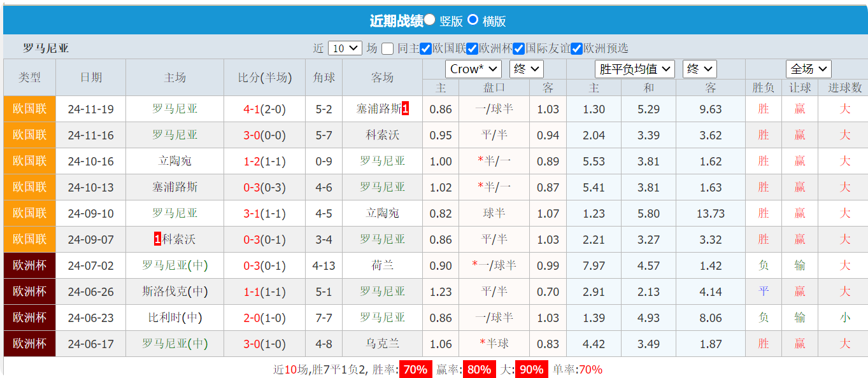Disable the 国际友谊 checkbox

pos(520,48)
